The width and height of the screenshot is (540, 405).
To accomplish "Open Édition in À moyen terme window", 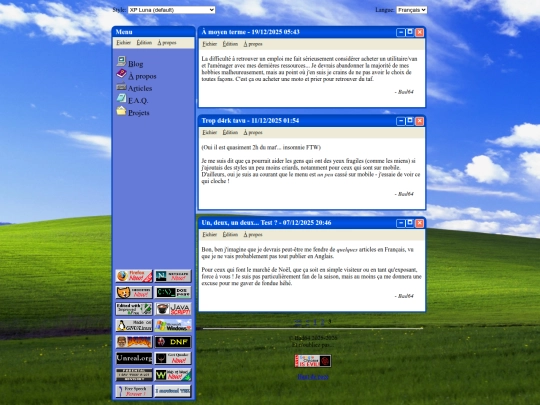I will [230, 44].
